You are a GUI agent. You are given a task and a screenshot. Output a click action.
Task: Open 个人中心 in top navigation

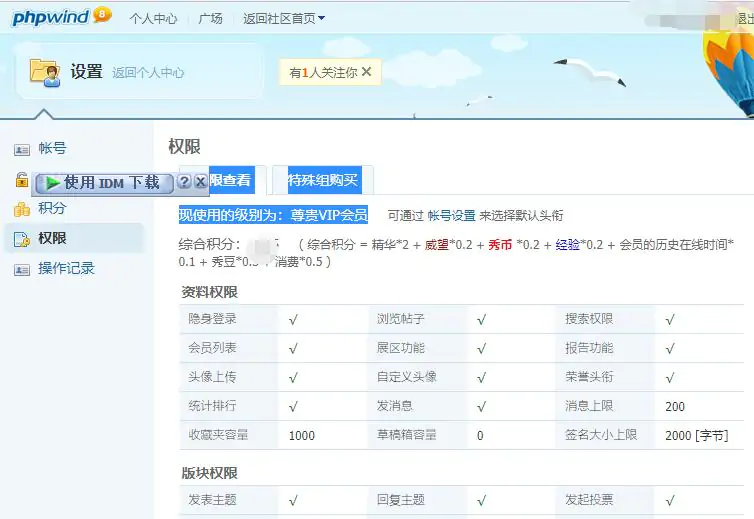coord(153,18)
